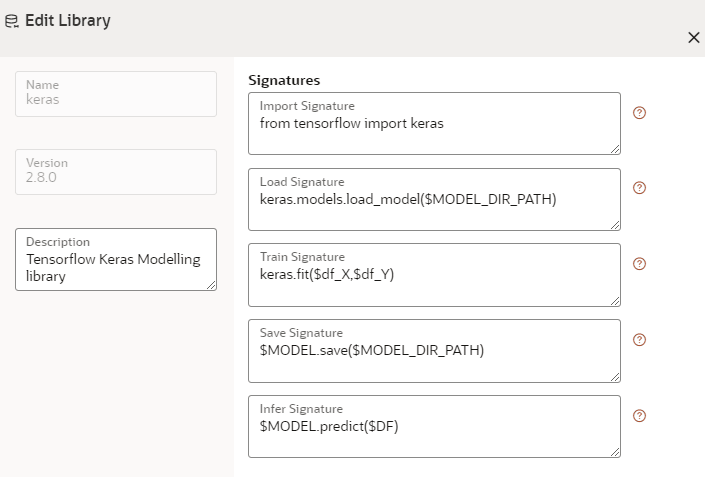Image resolution: width=705 pixels, height=477 pixels.
Task: Click resize handle of Train Signature box
Action: tap(615, 300)
